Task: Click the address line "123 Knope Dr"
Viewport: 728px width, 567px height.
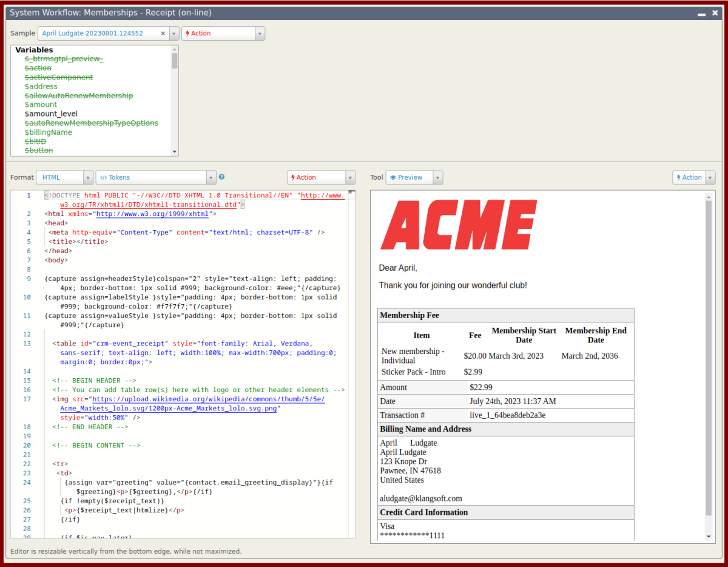Action: click(403, 461)
